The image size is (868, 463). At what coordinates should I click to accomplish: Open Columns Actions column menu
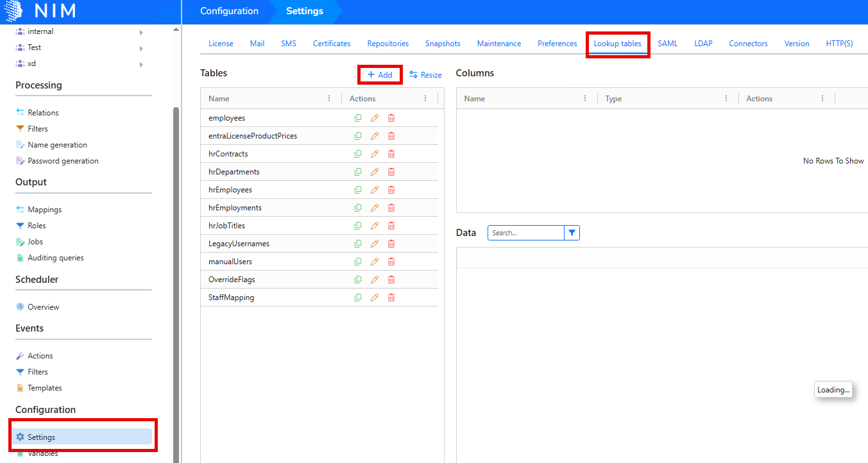[822, 99]
